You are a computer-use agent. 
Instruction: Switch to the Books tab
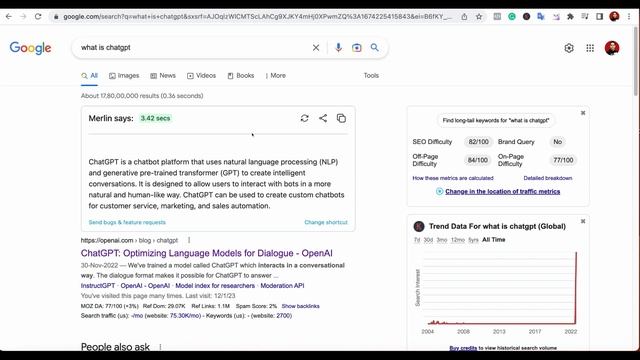pos(241,76)
